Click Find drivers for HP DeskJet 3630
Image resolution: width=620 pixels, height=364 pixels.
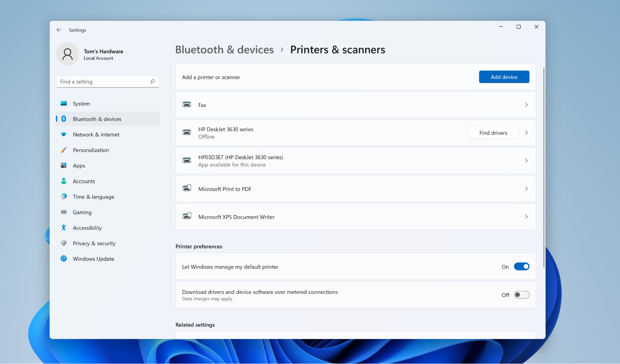click(493, 133)
